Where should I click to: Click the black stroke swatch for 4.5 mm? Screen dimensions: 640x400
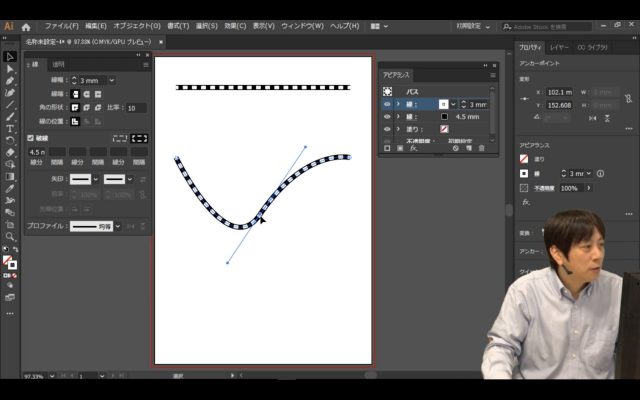click(444, 117)
